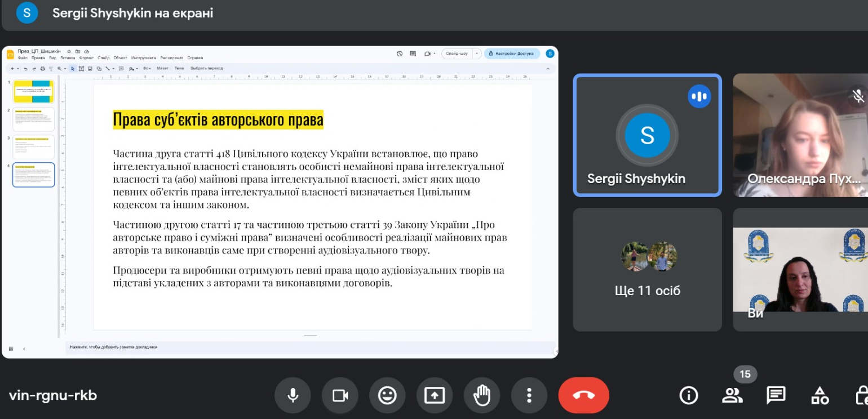
Task: Select the Sergii Shyshykin participant tile
Action: (x=647, y=136)
